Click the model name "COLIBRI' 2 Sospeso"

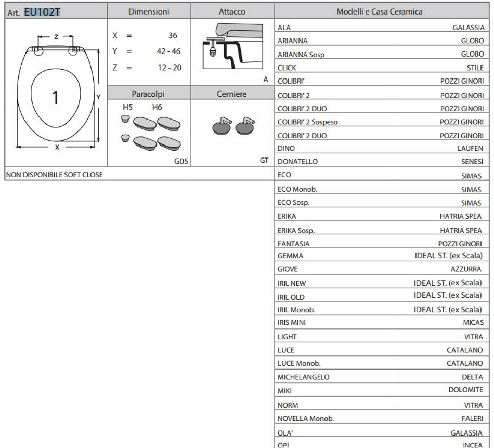click(307, 122)
